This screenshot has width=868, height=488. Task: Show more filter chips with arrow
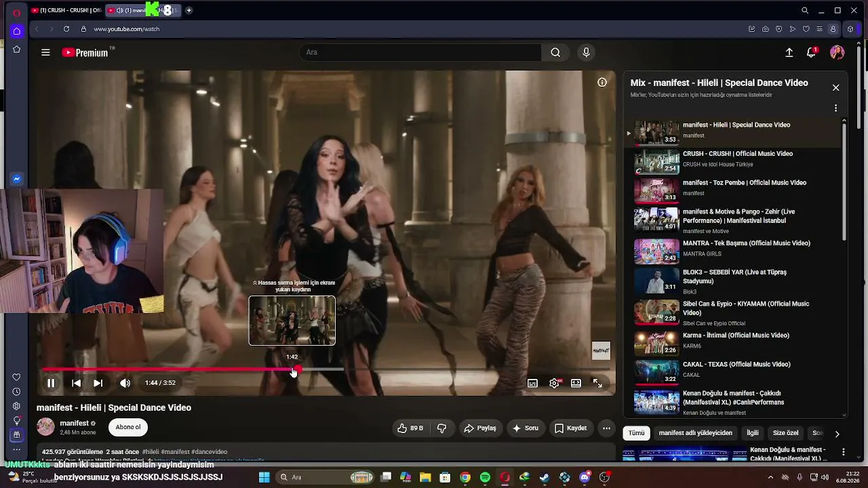coord(837,434)
